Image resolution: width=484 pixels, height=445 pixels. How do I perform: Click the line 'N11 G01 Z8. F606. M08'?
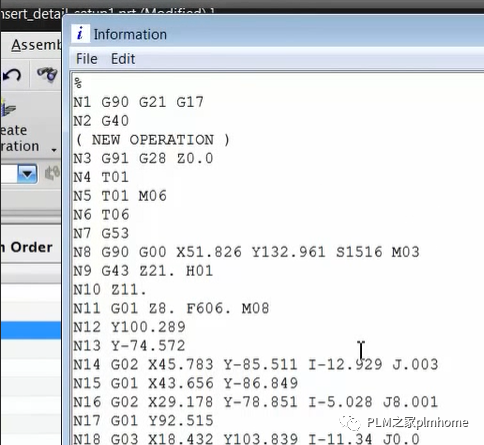[x=171, y=308]
